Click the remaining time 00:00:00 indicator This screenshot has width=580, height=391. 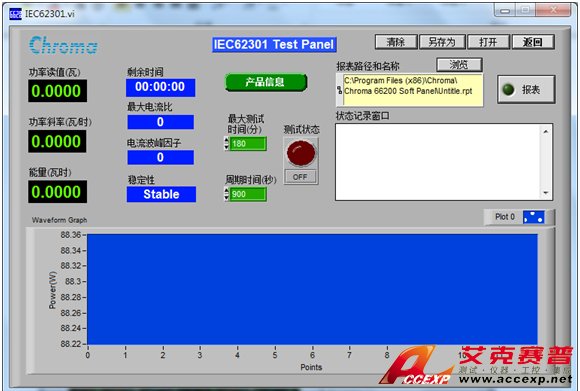click(x=161, y=87)
